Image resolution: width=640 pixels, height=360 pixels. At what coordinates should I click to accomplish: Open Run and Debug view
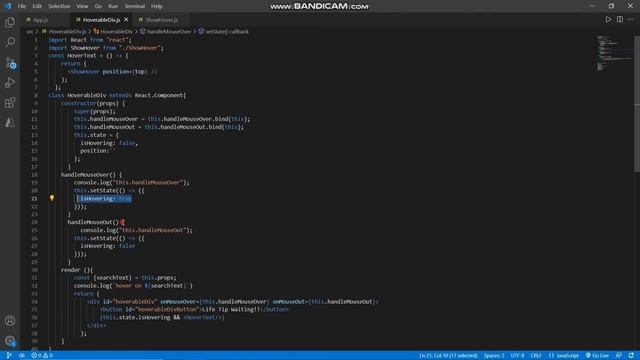[x=10, y=82]
